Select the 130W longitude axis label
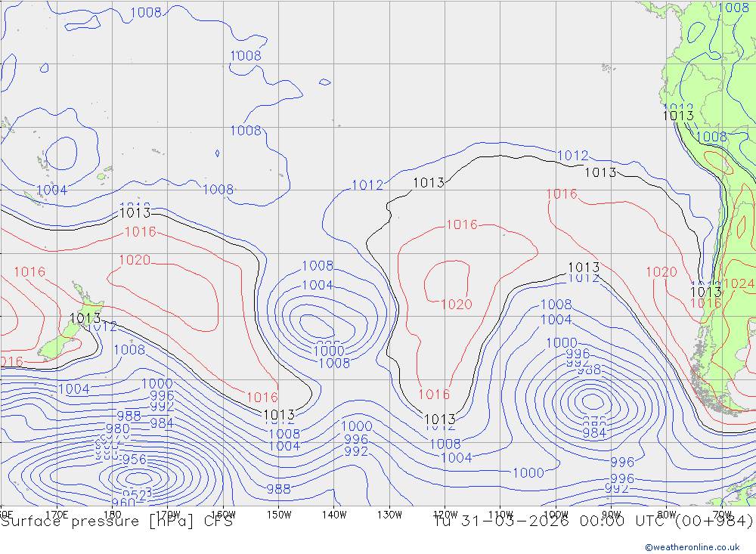This screenshot has height=554, width=756. [389, 515]
